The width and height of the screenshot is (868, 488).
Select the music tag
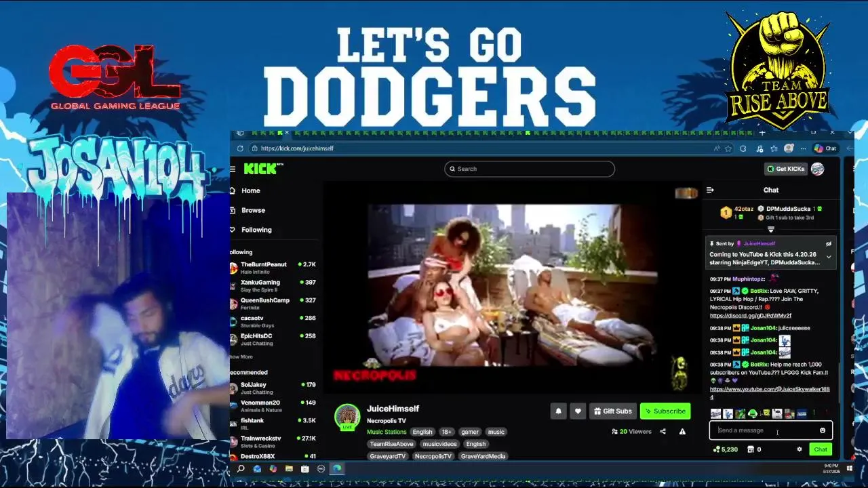496,432
